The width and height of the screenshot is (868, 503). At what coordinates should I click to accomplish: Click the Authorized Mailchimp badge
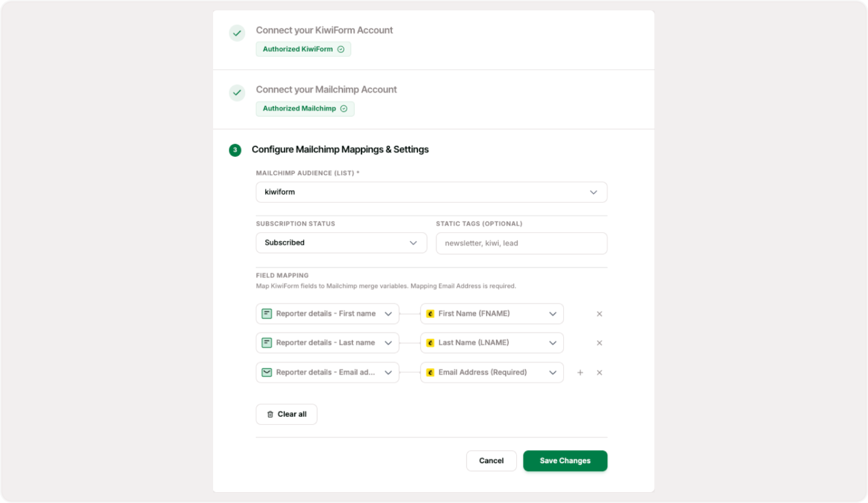(305, 108)
